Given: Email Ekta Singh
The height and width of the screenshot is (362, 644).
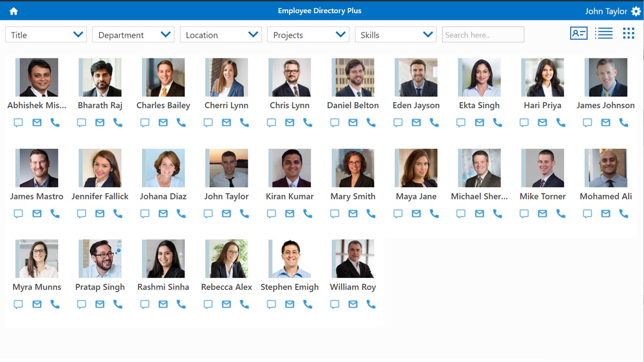Looking at the screenshot, I should pos(479,123).
